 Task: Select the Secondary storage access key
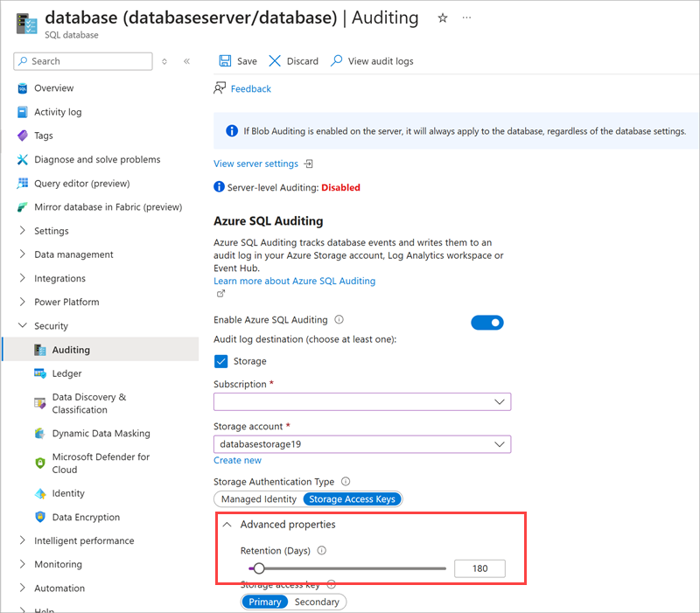pos(316,602)
